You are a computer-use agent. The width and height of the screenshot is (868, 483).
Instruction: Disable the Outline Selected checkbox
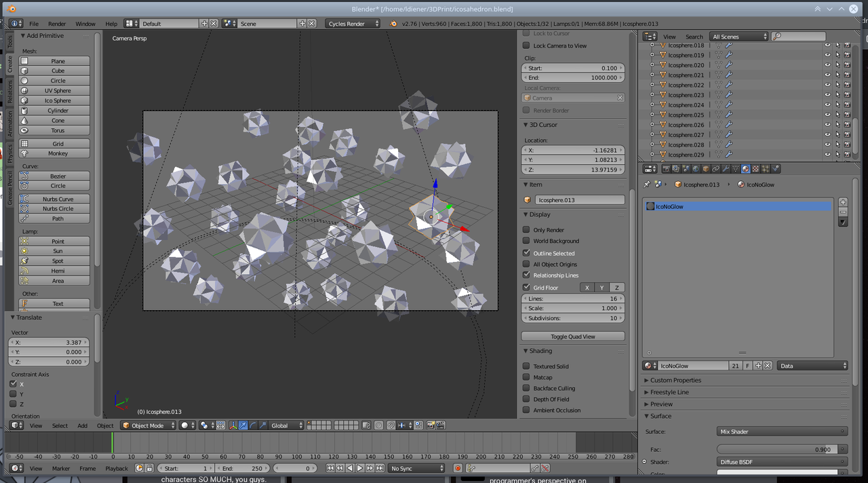(526, 253)
